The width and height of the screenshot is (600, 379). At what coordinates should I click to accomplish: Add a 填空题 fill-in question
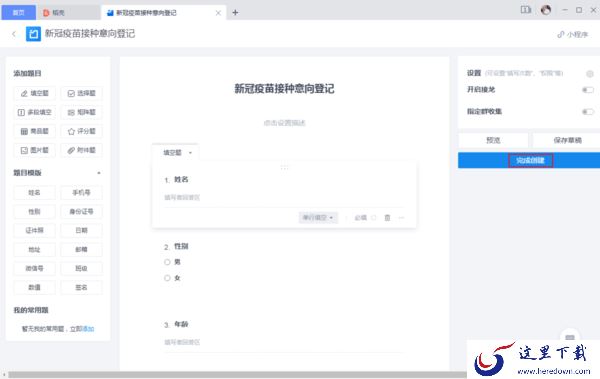coord(34,93)
